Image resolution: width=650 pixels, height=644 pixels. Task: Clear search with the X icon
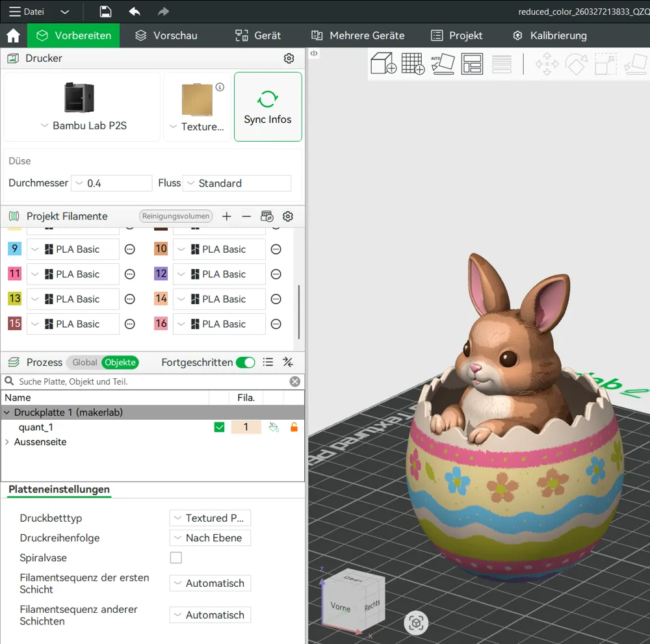294,381
